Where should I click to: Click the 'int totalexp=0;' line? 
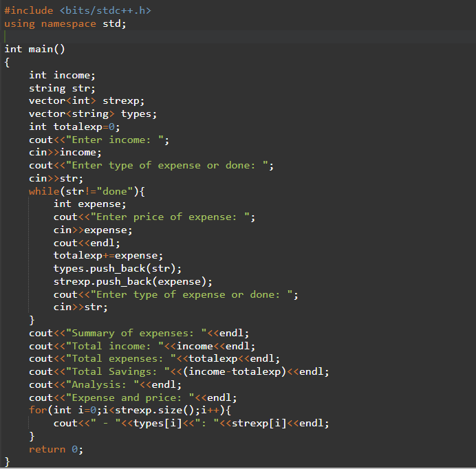coord(75,127)
